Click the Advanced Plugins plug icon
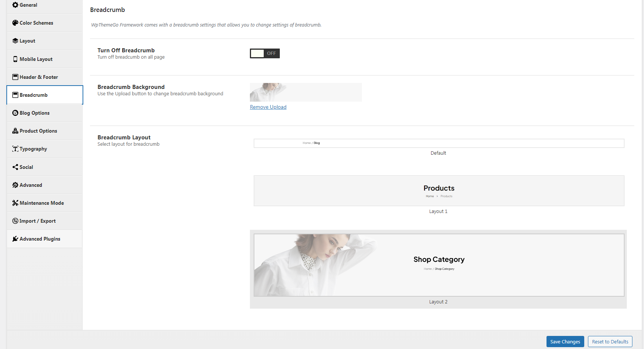Screen dimensions: 644x349 (x=15, y=239)
